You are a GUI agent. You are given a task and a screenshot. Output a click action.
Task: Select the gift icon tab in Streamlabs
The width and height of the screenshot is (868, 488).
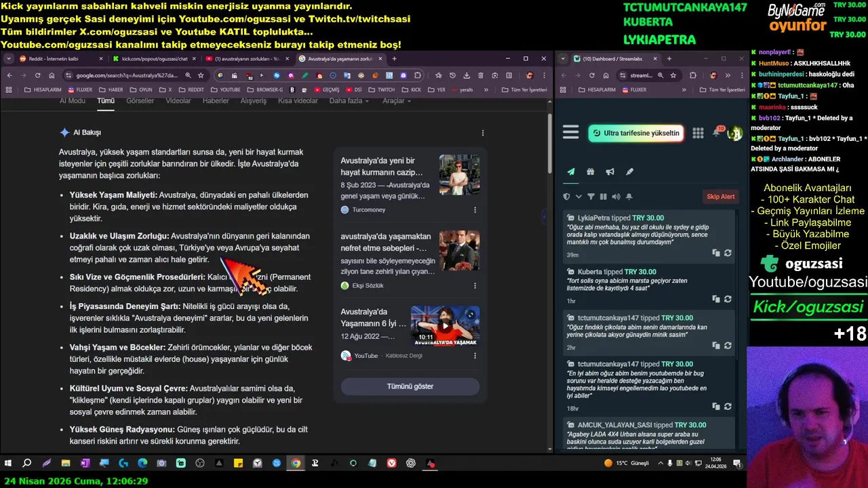coord(591,171)
